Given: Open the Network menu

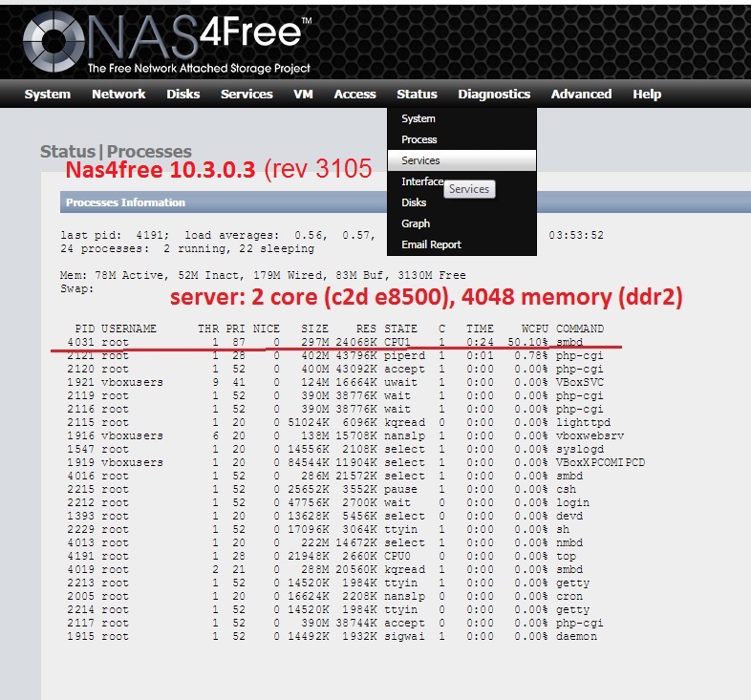Looking at the screenshot, I should point(118,94).
